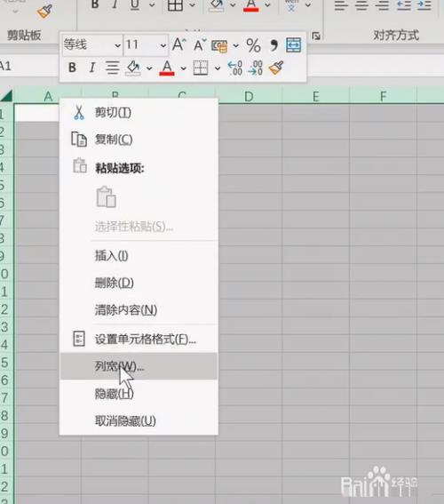Align text left in ribbon
The image size is (444, 504).
coord(341,5)
